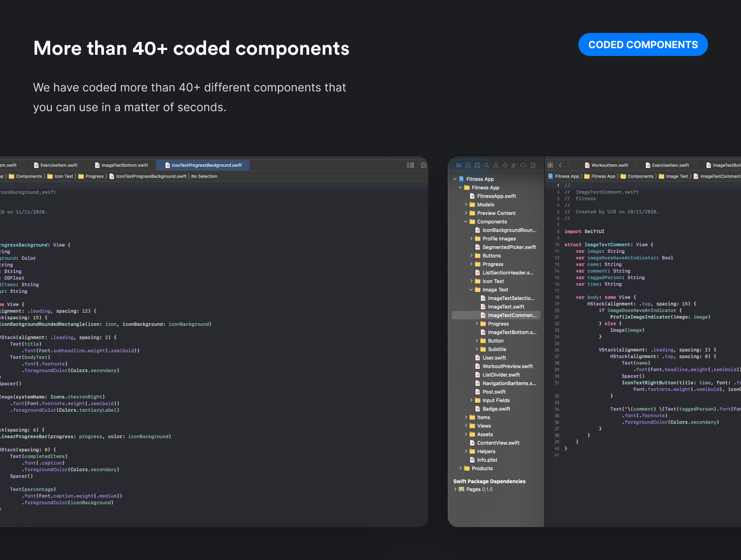Open the Report navigator icon

tap(533, 165)
